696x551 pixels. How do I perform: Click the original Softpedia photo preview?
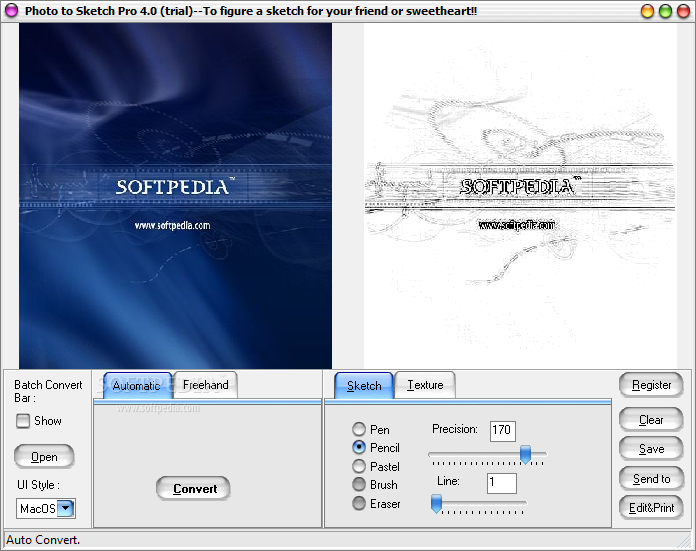(175, 196)
